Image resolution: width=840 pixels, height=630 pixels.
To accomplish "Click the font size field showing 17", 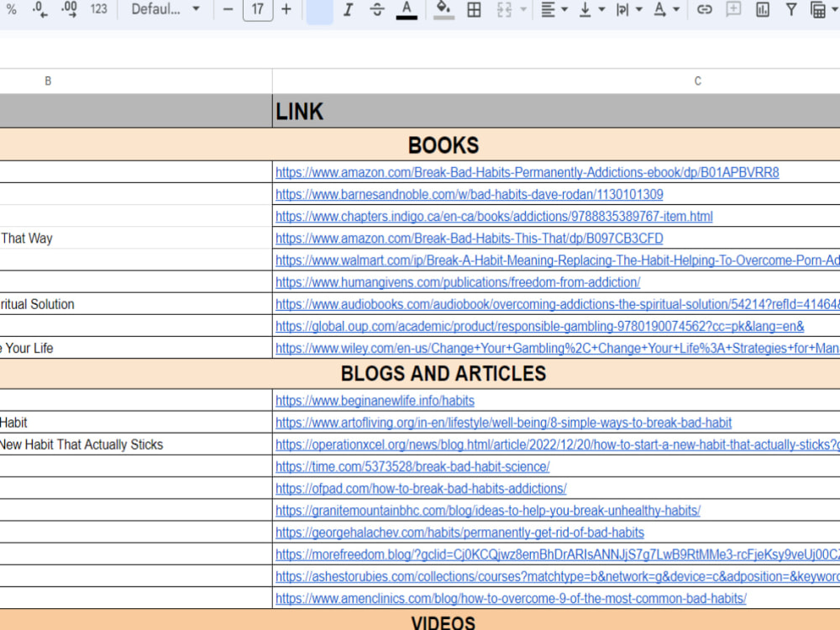I will click(257, 10).
